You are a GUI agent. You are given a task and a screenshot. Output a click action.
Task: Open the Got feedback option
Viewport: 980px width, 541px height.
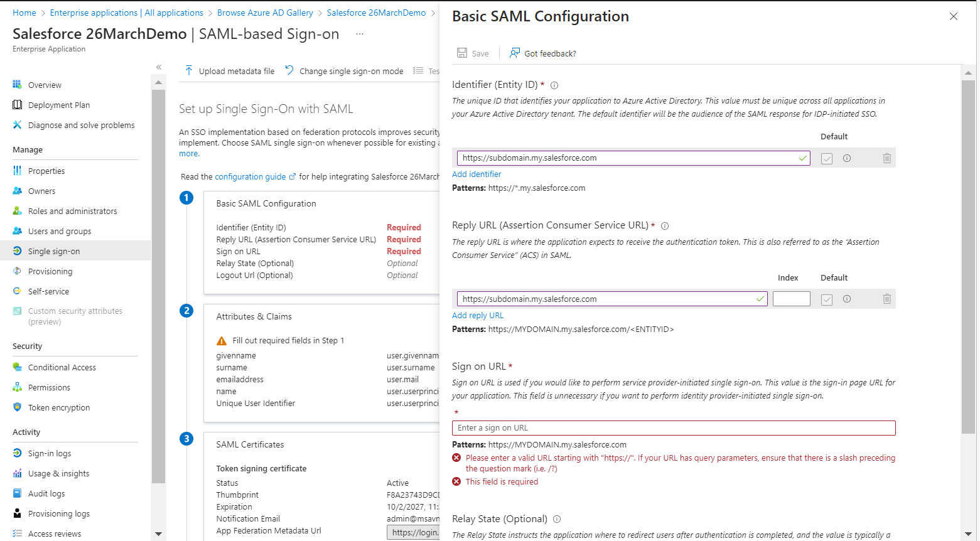542,53
